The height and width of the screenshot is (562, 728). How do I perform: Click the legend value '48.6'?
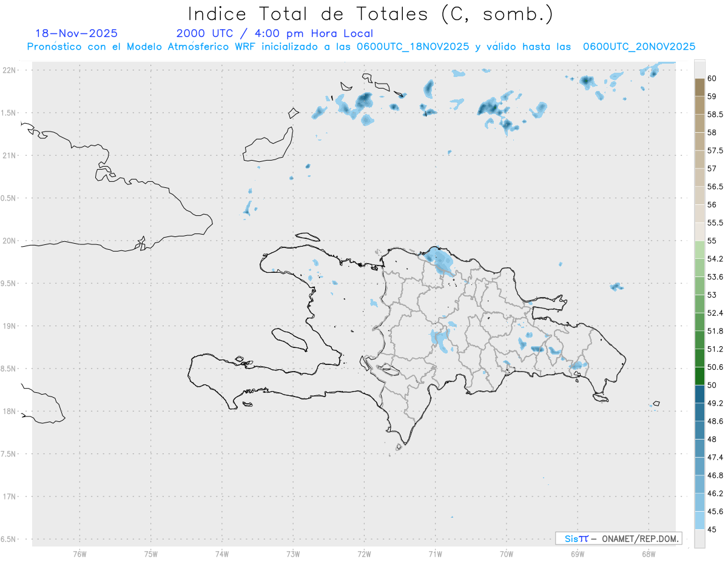tap(715, 421)
